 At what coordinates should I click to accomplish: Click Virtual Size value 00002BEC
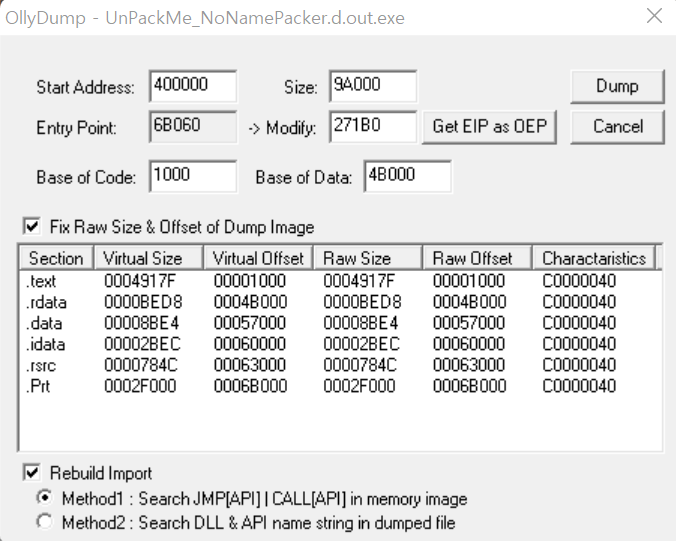[x=142, y=344]
